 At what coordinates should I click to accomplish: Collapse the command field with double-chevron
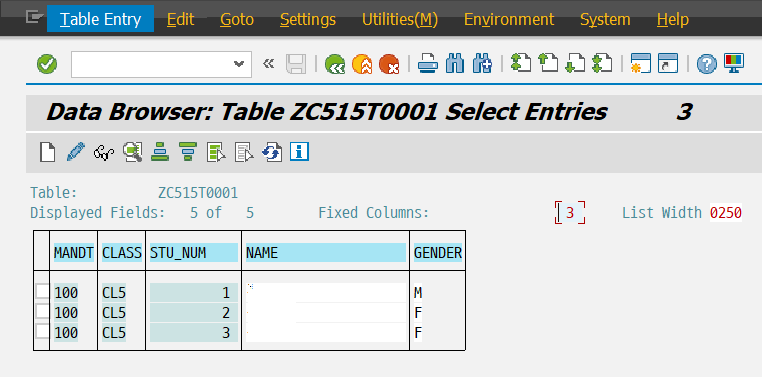coord(268,64)
